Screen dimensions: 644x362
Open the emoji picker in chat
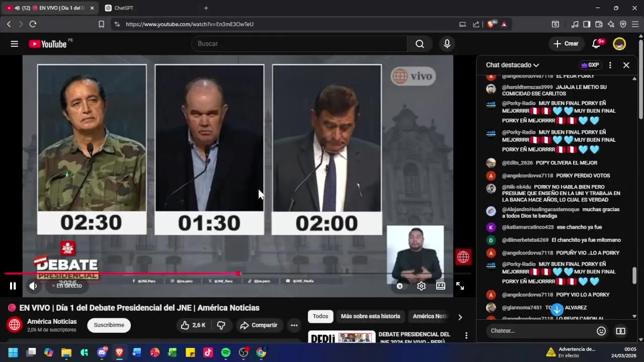coord(601,331)
